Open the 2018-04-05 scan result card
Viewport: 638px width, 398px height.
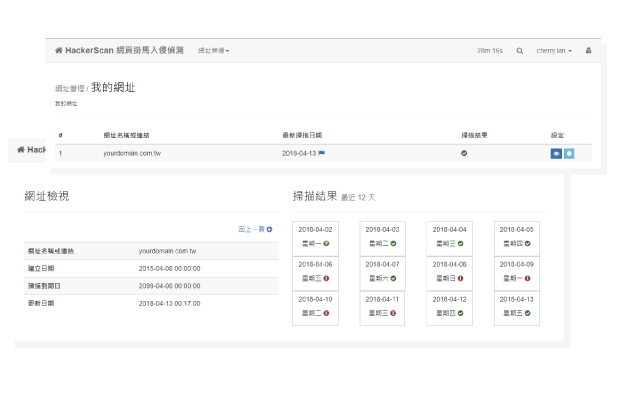pyautogui.click(x=517, y=238)
